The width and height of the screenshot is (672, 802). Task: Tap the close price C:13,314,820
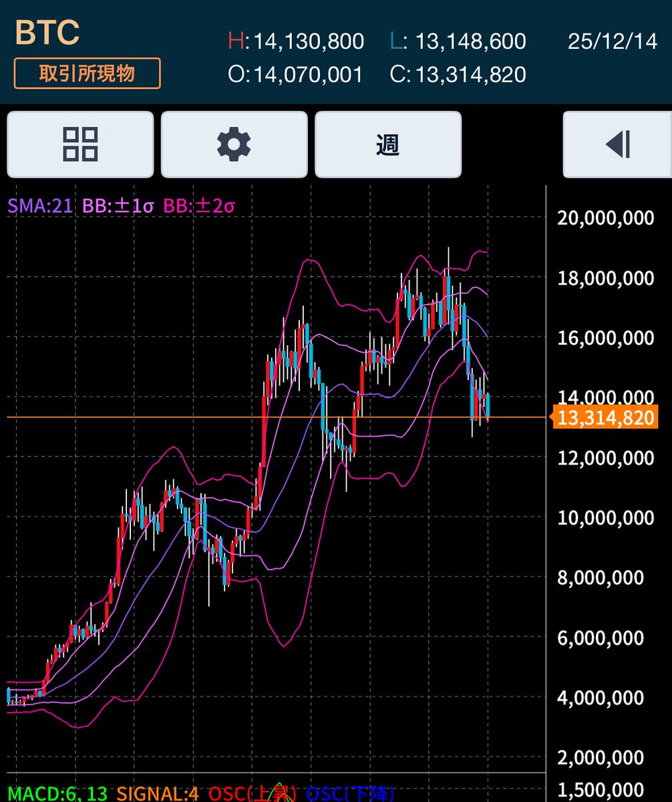[458, 74]
